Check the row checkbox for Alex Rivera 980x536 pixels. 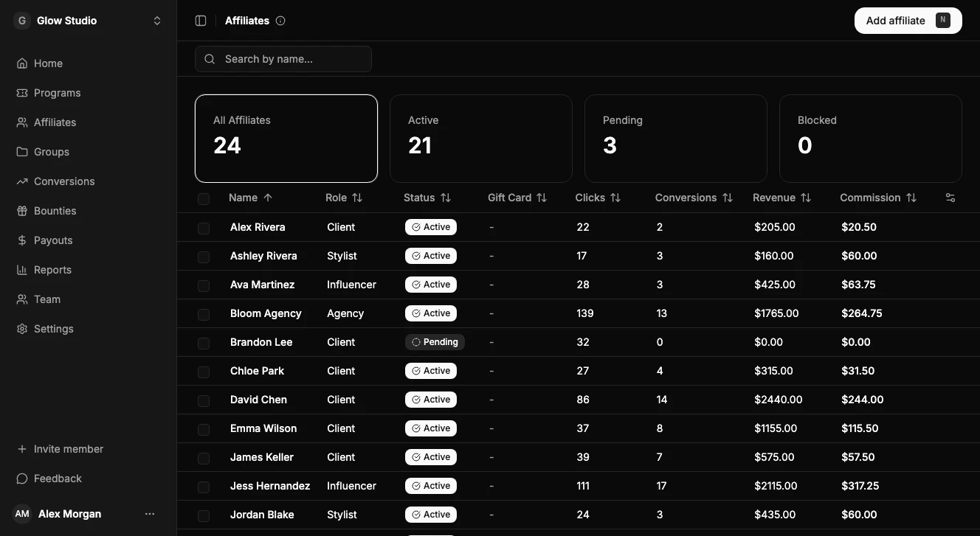[204, 228]
